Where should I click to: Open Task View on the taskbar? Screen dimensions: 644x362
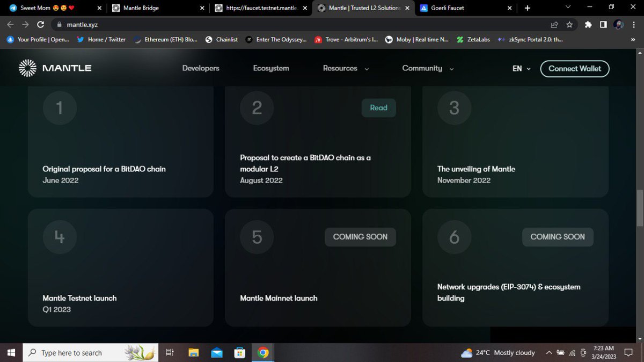tap(170, 353)
